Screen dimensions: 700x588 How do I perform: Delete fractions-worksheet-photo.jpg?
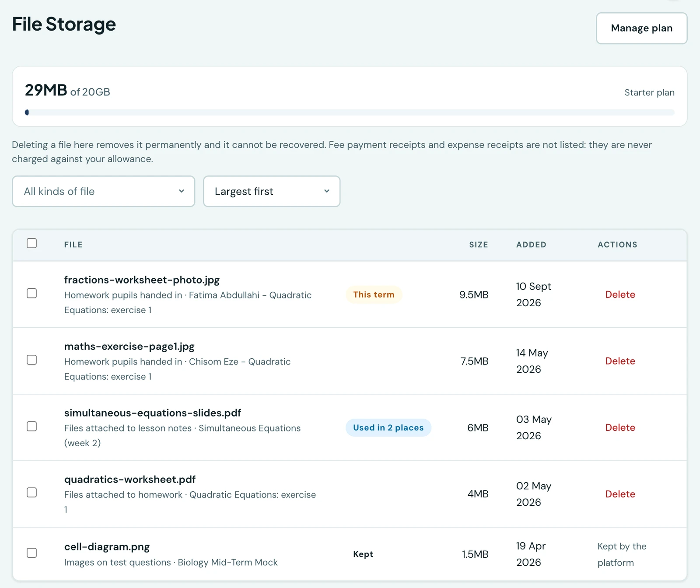(x=620, y=294)
